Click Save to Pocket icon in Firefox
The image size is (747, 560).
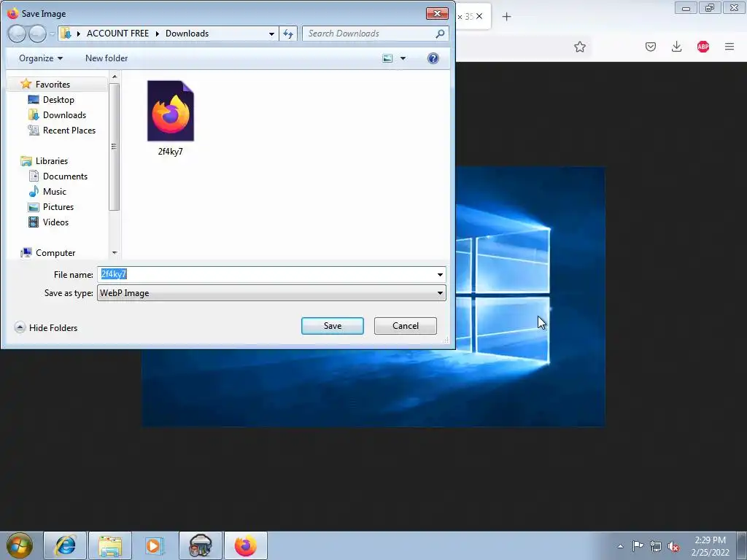650,47
